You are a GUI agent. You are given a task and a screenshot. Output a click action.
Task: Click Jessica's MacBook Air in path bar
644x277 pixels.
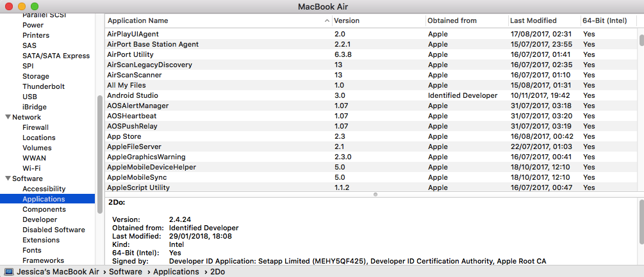coord(58,272)
